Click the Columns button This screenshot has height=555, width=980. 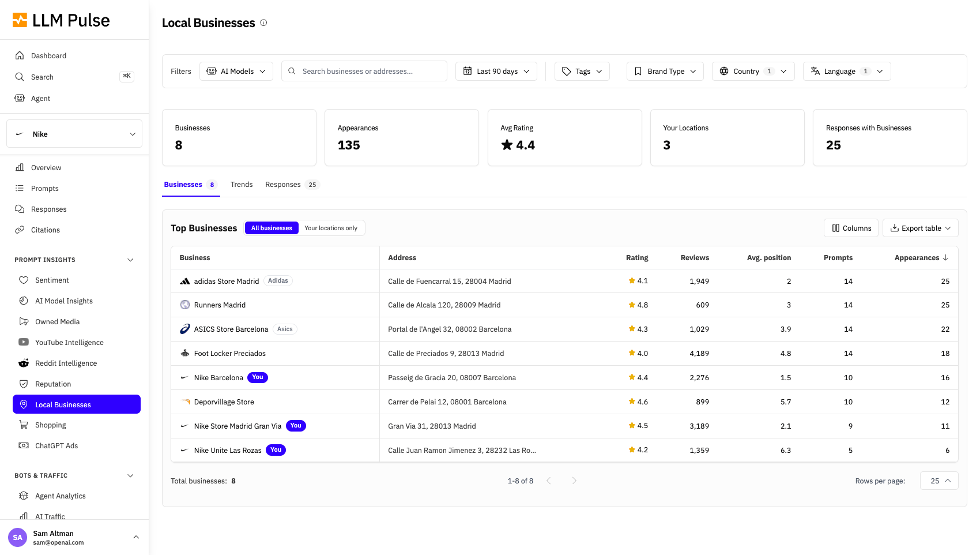pos(851,228)
